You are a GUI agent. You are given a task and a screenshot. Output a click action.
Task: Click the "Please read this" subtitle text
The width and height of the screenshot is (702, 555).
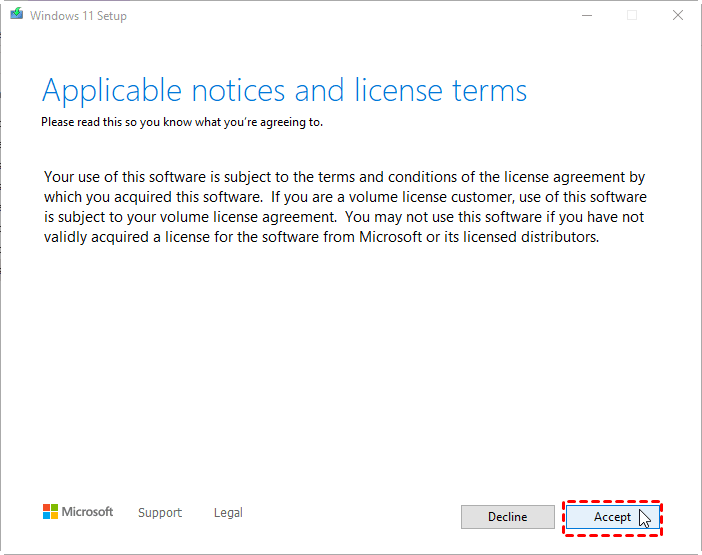[181, 123]
